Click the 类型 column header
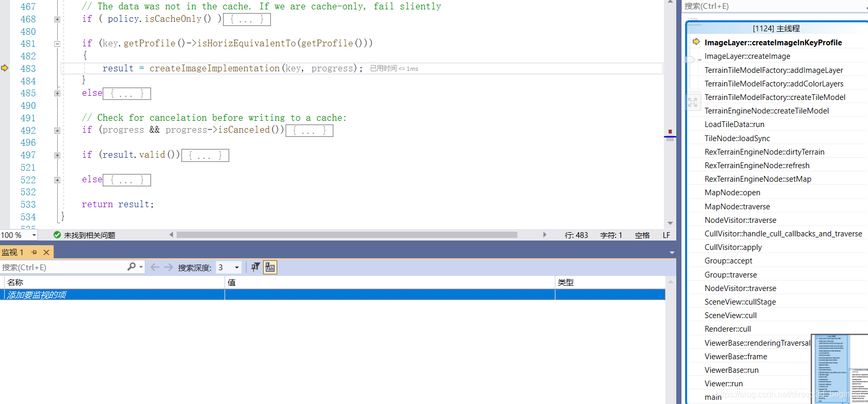Viewport: 868px width, 404px height. [x=610, y=282]
